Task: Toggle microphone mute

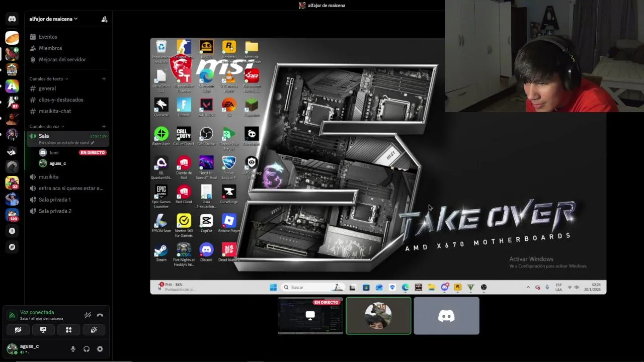Action: pos(73,349)
